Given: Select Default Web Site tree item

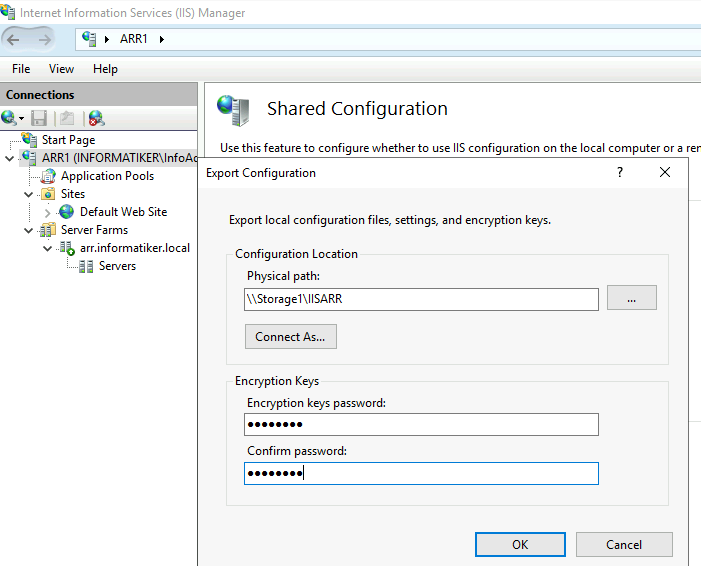Looking at the screenshot, I should (123, 212).
